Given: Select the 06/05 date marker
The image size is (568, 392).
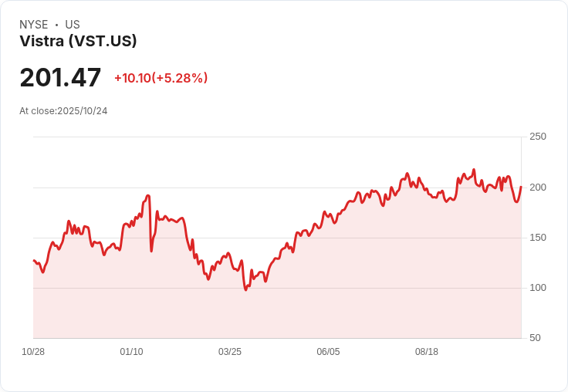Looking at the screenshot, I should (328, 352).
